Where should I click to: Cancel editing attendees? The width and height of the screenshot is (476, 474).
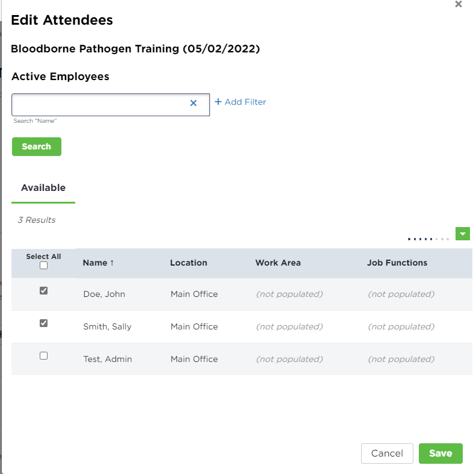(x=387, y=454)
